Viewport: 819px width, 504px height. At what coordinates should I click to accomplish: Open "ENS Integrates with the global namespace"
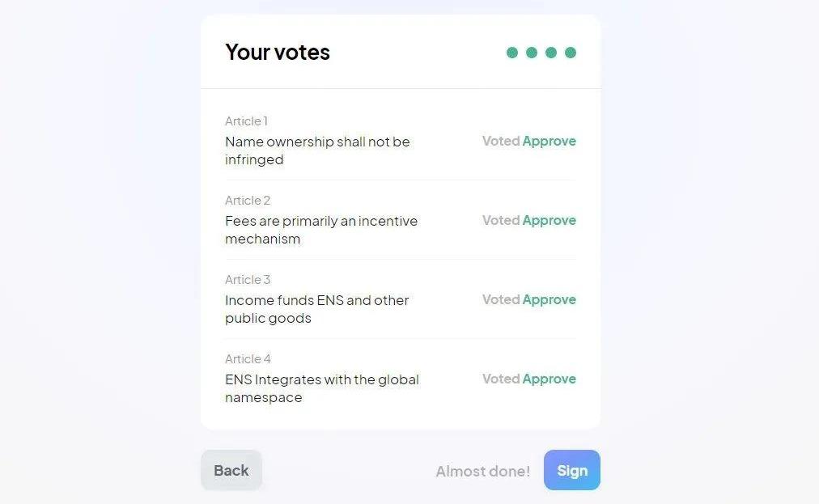[x=321, y=388]
